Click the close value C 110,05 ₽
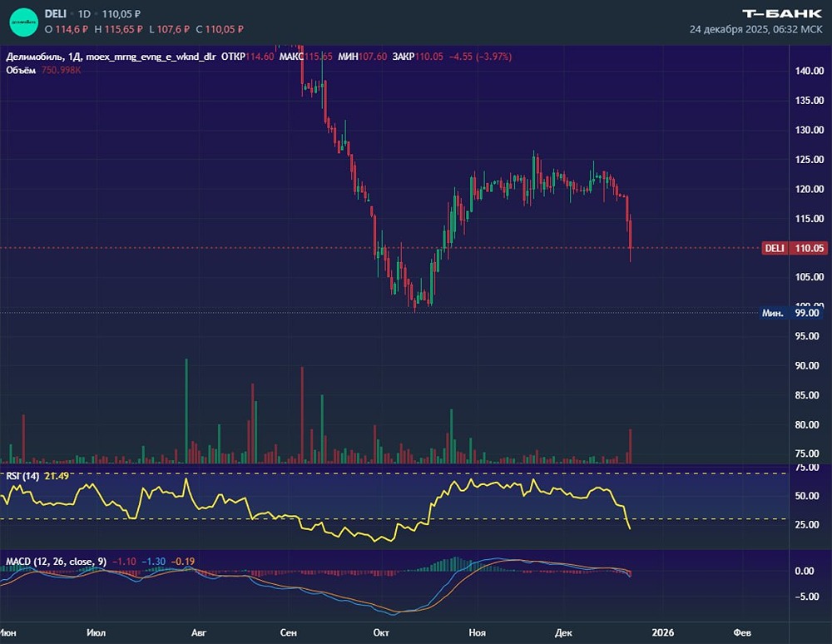 [220, 29]
